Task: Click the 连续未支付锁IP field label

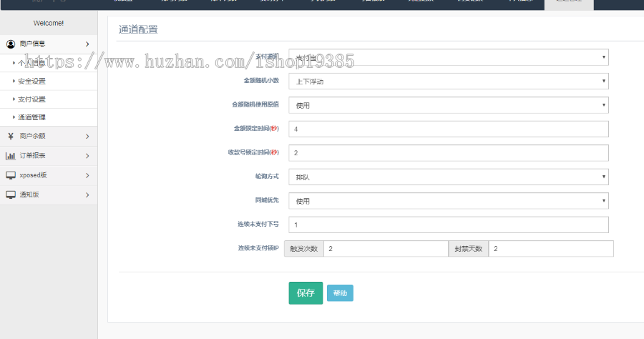Action: pos(258,248)
